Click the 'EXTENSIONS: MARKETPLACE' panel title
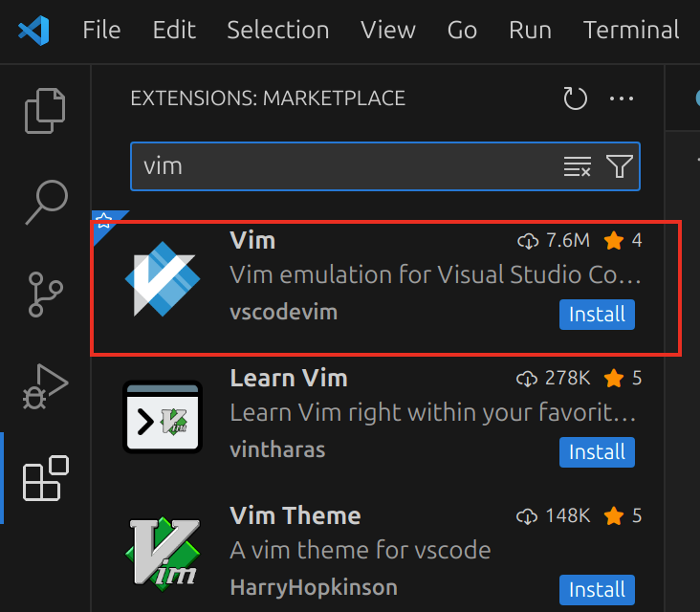700x612 pixels. point(268,98)
